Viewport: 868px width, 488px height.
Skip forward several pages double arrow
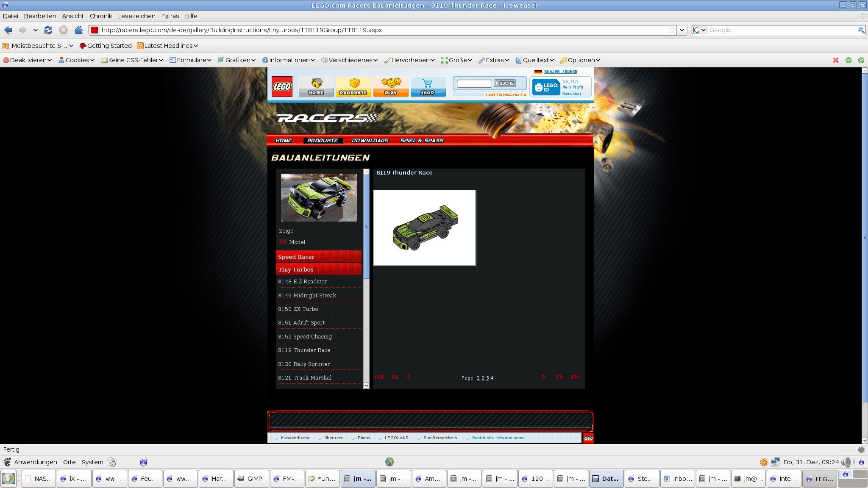pyautogui.click(x=559, y=377)
